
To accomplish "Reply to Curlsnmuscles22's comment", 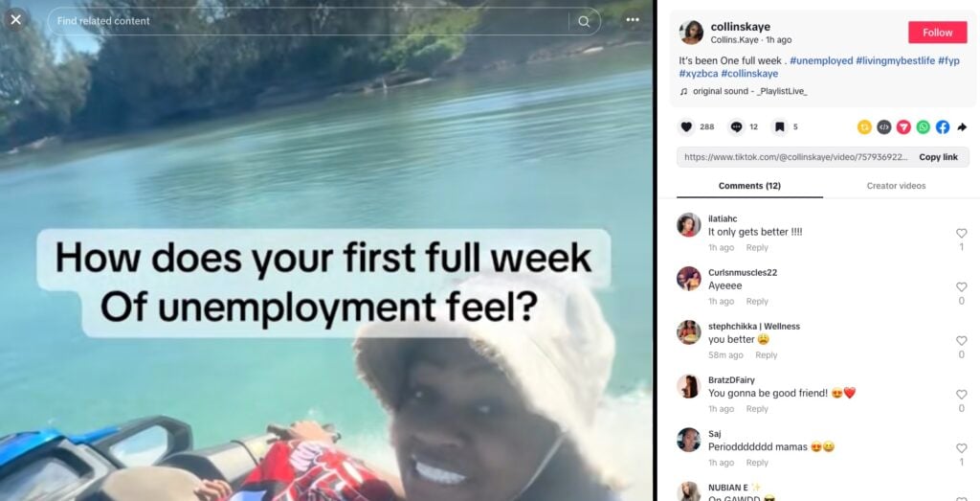I will [x=757, y=302].
